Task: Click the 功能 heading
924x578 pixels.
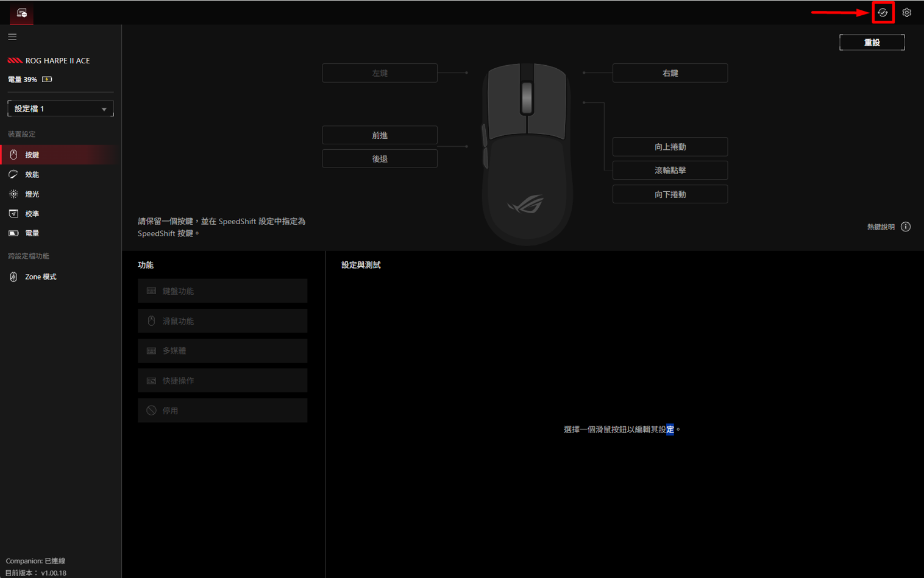Action: click(146, 265)
